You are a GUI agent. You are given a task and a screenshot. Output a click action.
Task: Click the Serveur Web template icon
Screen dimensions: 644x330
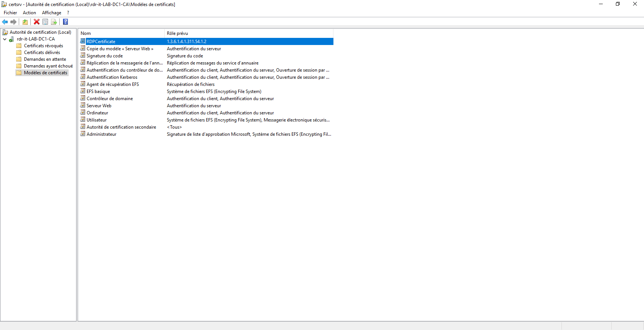[83, 105]
